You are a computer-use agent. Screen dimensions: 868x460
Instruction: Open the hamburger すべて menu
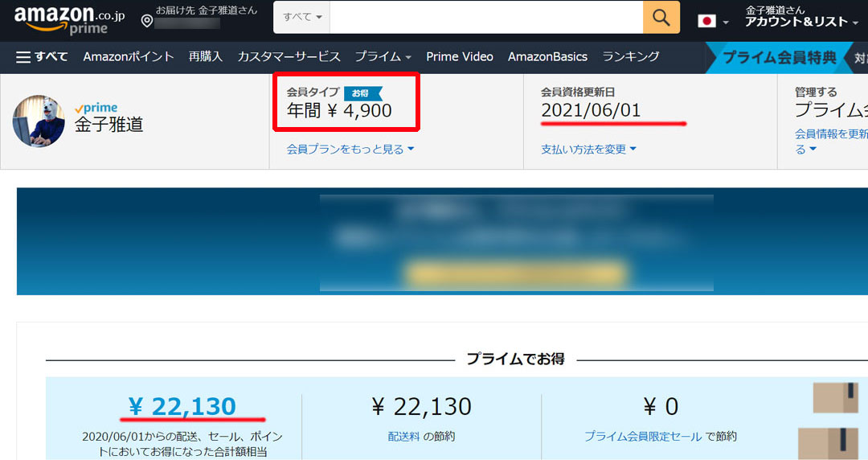click(x=42, y=56)
